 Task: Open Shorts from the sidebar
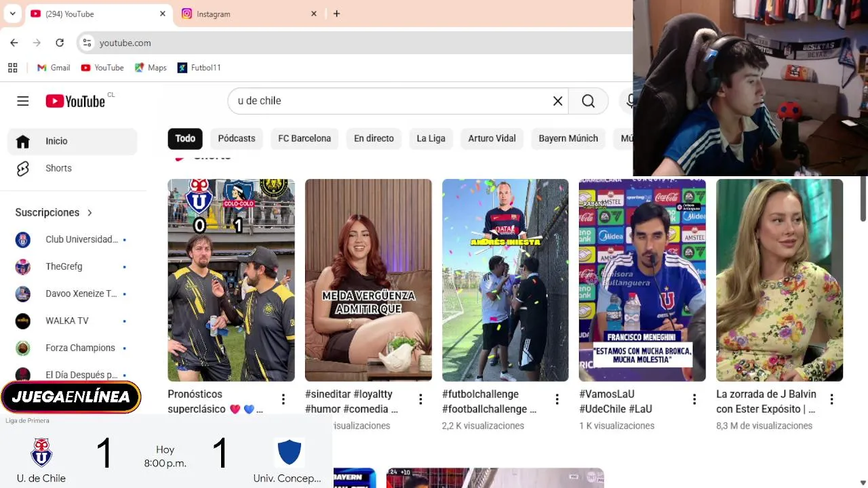pyautogui.click(x=73, y=168)
